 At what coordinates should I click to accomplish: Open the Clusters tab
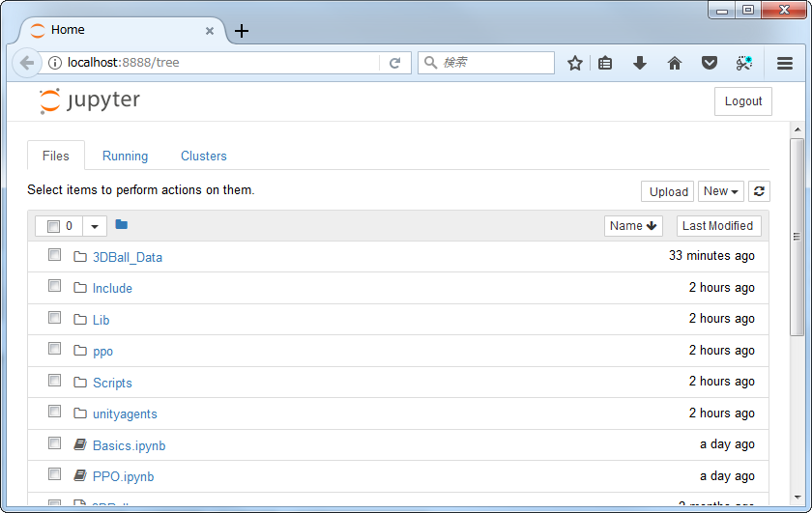[204, 156]
